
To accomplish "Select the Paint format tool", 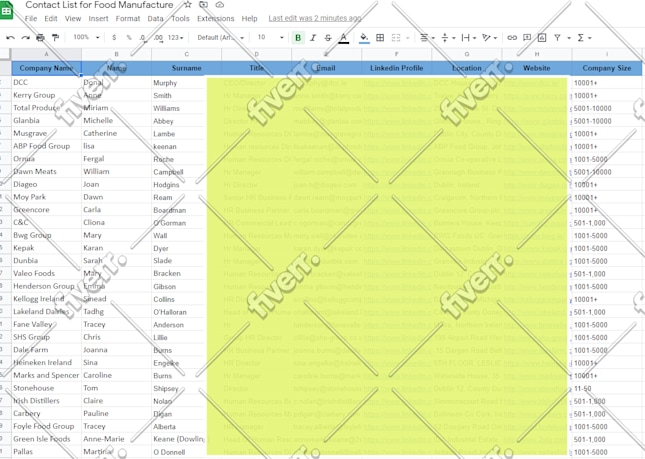I will point(55,38).
